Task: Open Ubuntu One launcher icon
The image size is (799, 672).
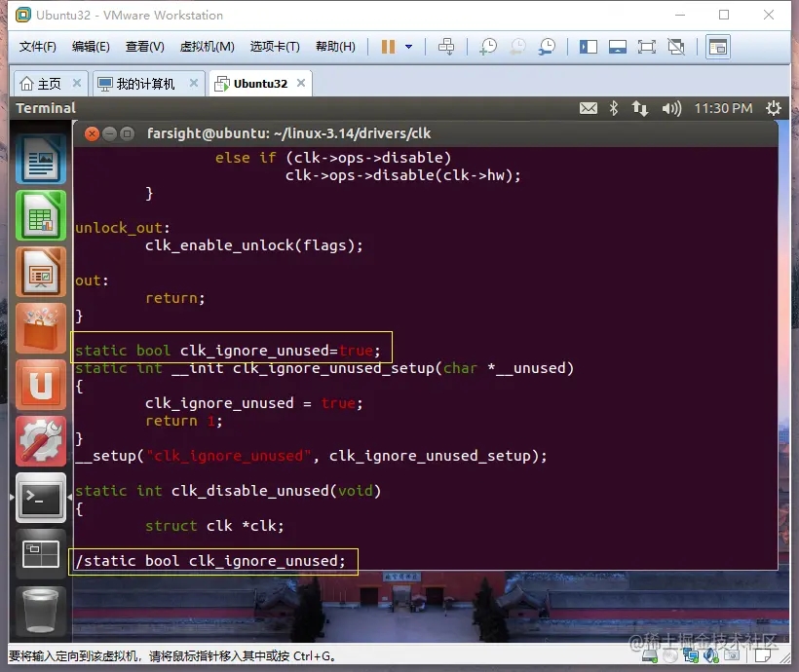Action: [41, 385]
